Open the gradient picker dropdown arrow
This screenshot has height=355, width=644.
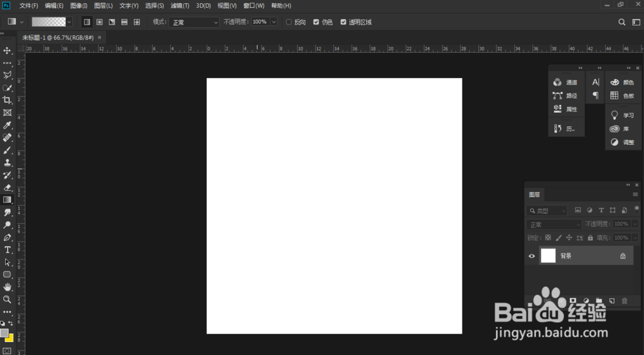click(x=69, y=22)
